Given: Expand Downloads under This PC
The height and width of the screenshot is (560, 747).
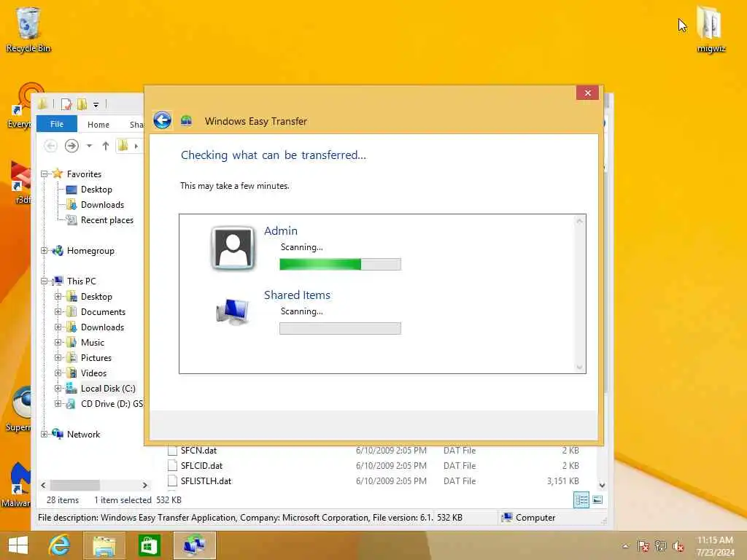Looking at the screenshot, I should coord(58,327).
